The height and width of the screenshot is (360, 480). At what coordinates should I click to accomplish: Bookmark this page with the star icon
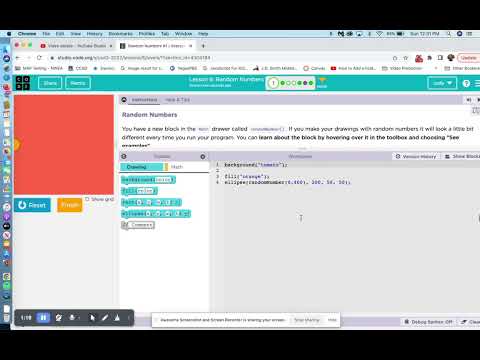click(x=406, y=58)
